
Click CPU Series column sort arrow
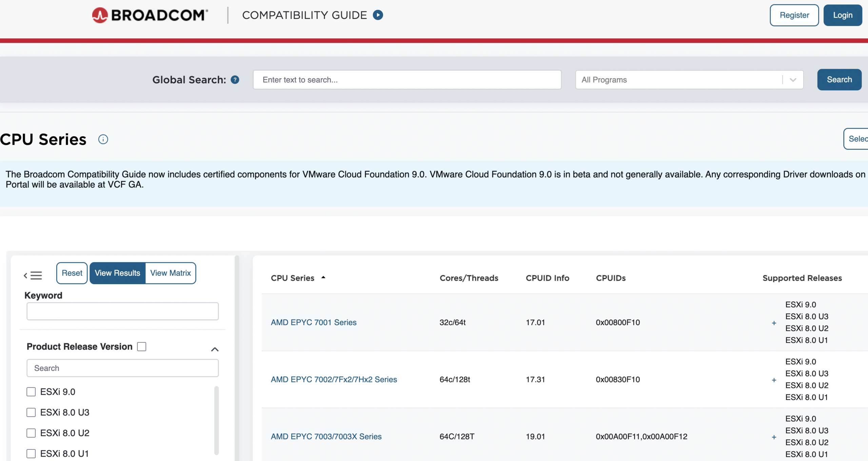[x=323, y=277]
